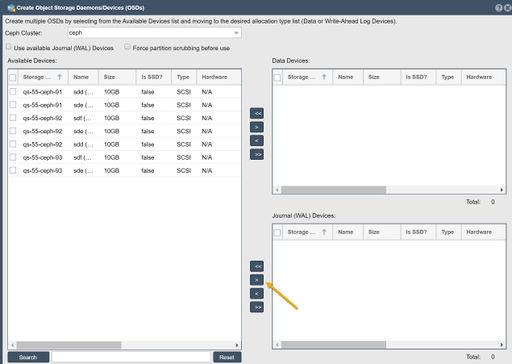Viewport: 512px width, 364px height.
Task: Move all available devices to Journal (WAL) list (>>)
Action: 257,307
